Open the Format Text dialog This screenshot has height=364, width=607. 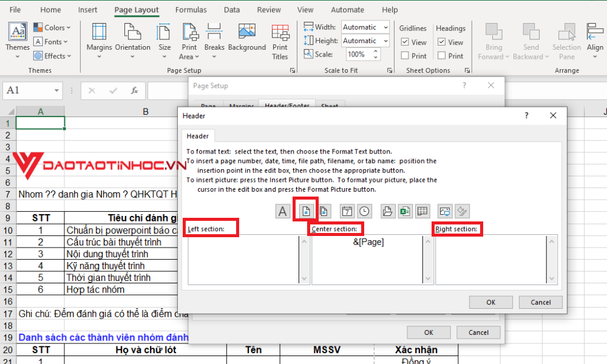(282, 211)
